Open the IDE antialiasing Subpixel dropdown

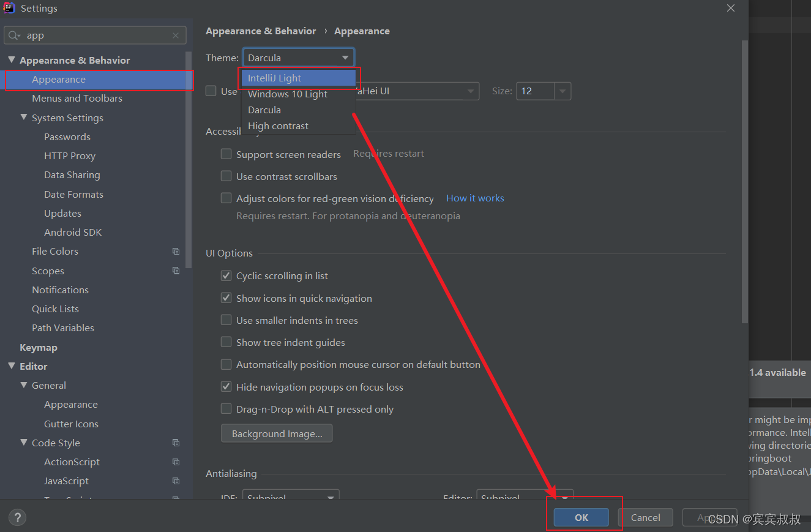click(x=291, y=495)
